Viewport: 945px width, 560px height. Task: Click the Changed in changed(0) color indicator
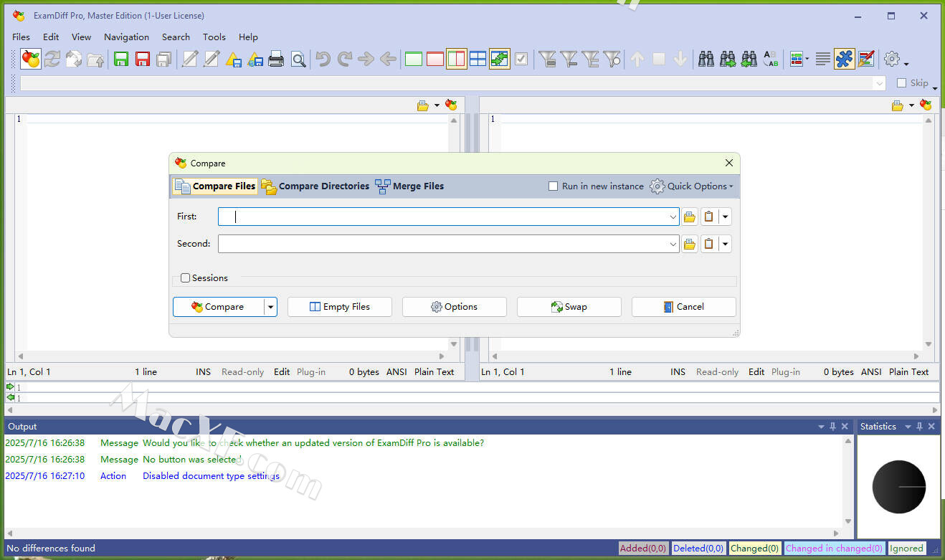pos(834,549)
